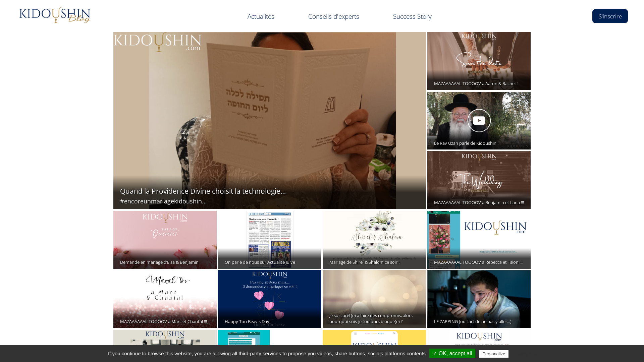Click the S'inscrire button
Viewport: 644px width, 362px height.
point(610,16)
